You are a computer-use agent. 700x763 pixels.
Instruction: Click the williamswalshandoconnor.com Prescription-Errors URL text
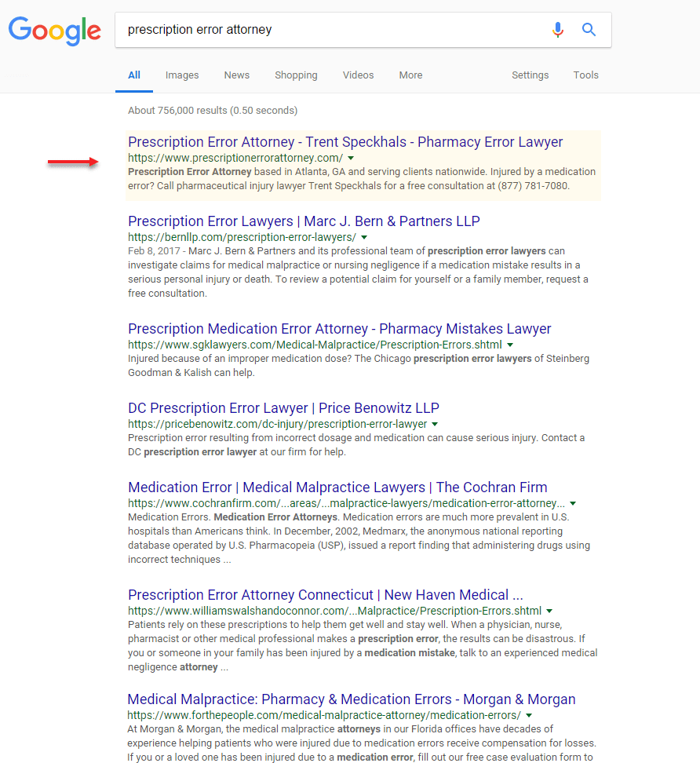pos(334,611)
